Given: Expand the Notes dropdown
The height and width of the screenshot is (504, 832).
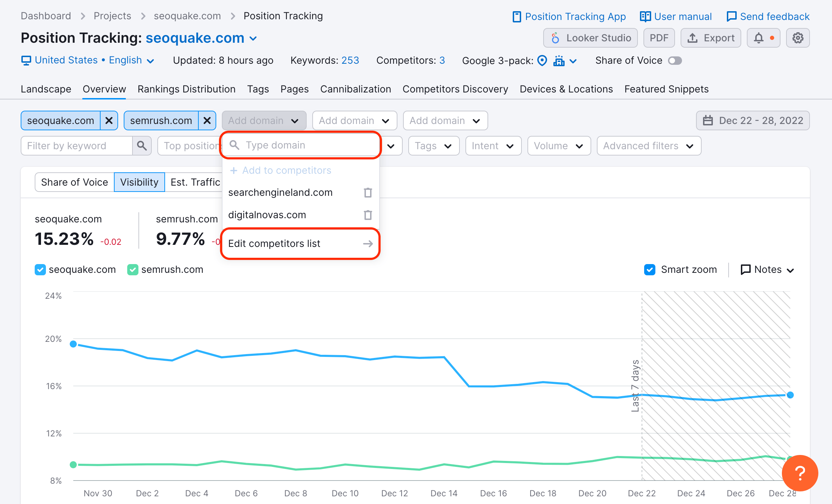Looking at the screenshot, I should 767,270.
